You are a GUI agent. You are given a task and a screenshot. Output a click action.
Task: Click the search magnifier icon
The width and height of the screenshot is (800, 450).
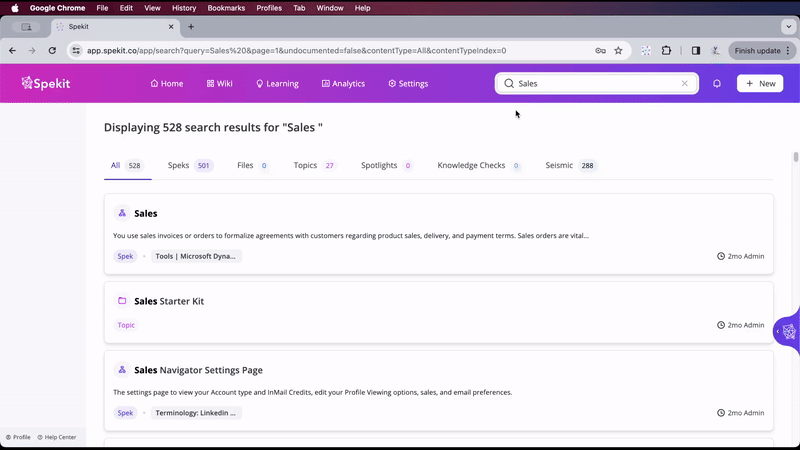(509, 83)
